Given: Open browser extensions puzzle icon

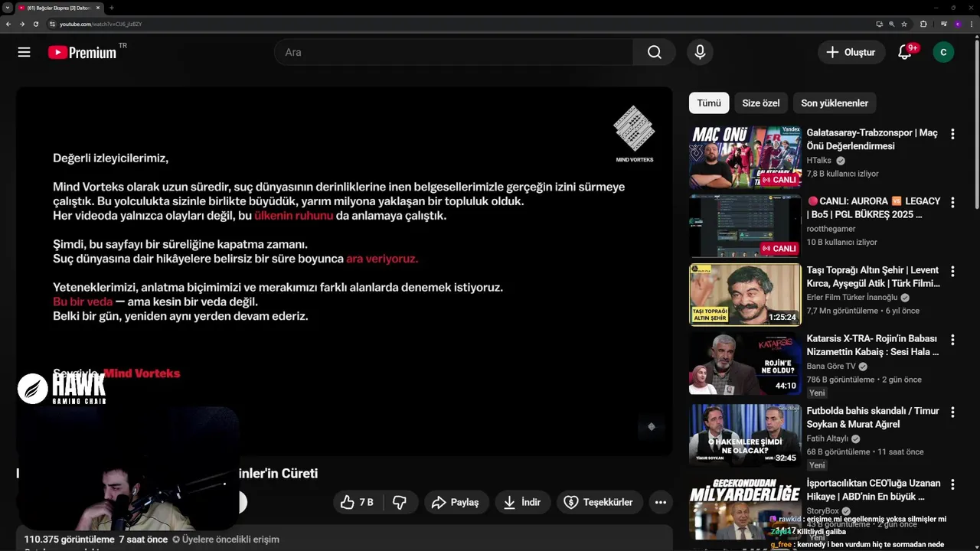Looking at the screenshot, I should click(923, 24).
